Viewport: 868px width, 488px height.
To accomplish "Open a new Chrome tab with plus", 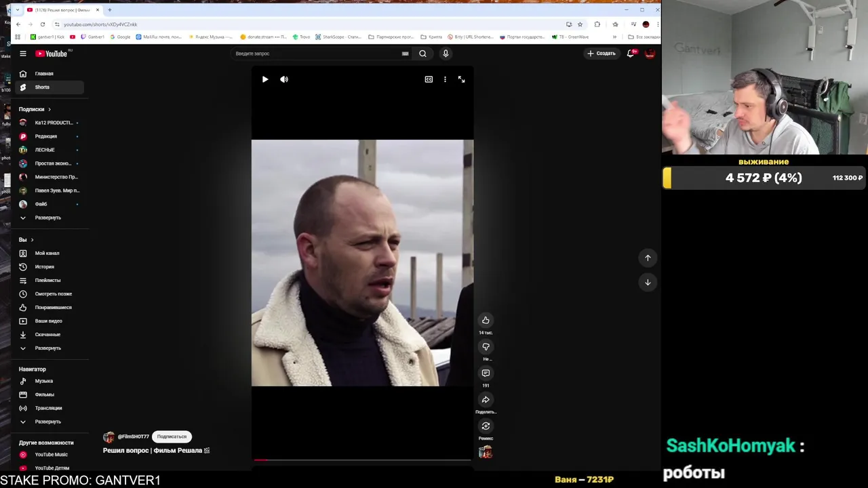I will click(x=110, y=10).
